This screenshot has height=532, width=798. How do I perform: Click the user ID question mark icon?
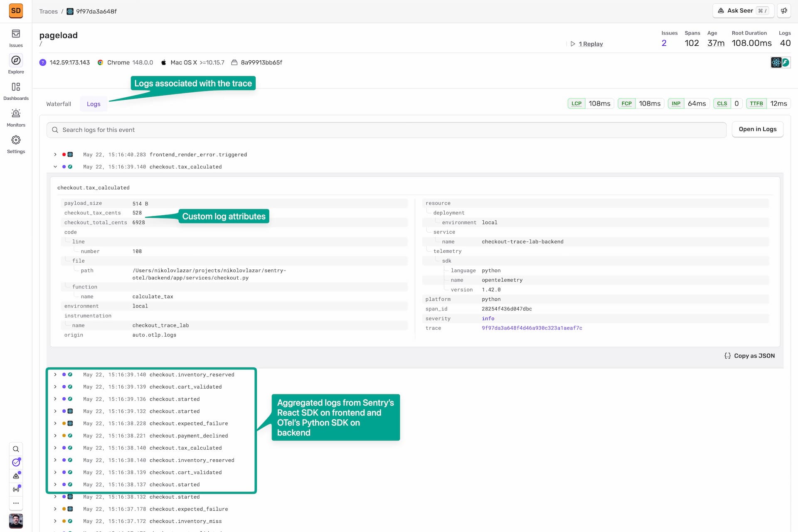click(x=43, y=62)
